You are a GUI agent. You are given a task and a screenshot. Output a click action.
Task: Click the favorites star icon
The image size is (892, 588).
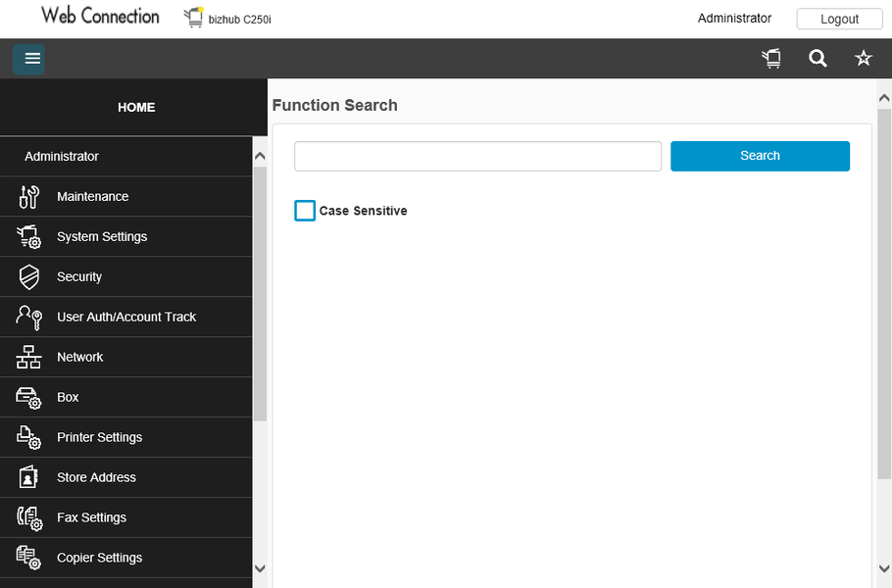pos(863,59)
